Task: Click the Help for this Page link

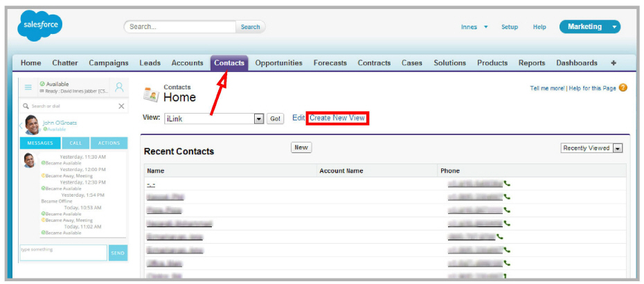Action: [592, 89]
